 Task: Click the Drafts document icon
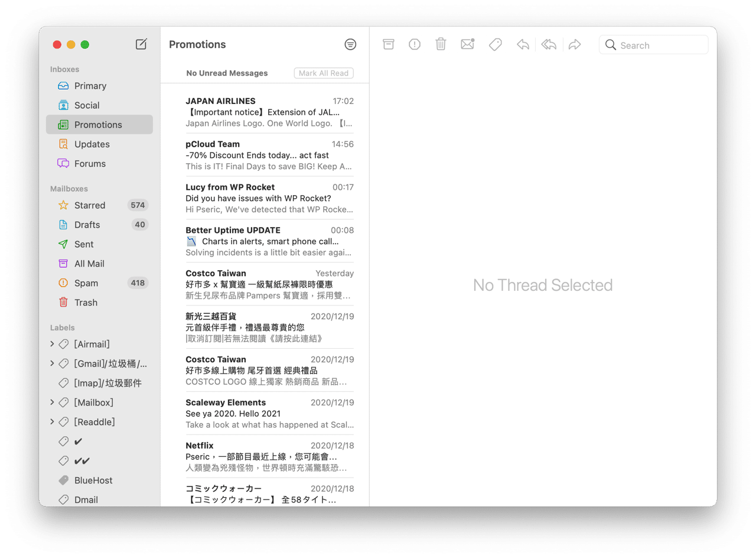point(63,225)
